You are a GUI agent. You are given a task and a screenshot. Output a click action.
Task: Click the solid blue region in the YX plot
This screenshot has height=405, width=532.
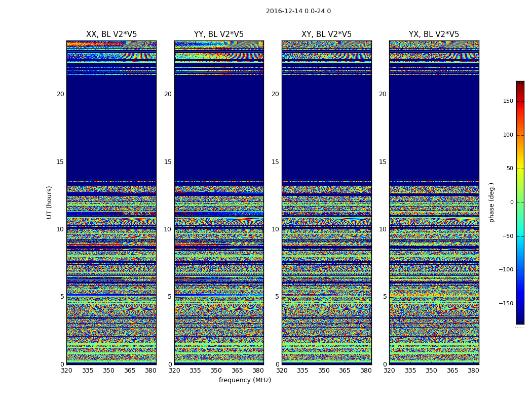434,127
